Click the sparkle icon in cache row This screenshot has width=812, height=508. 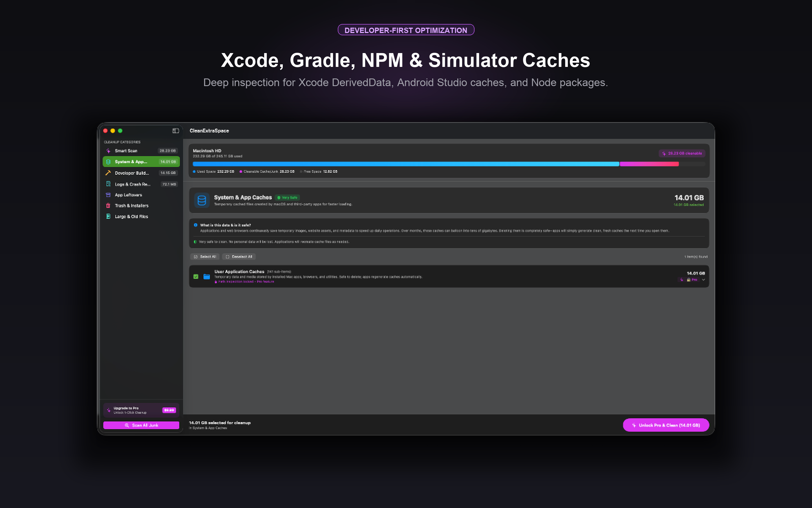[x=681, y=279]
